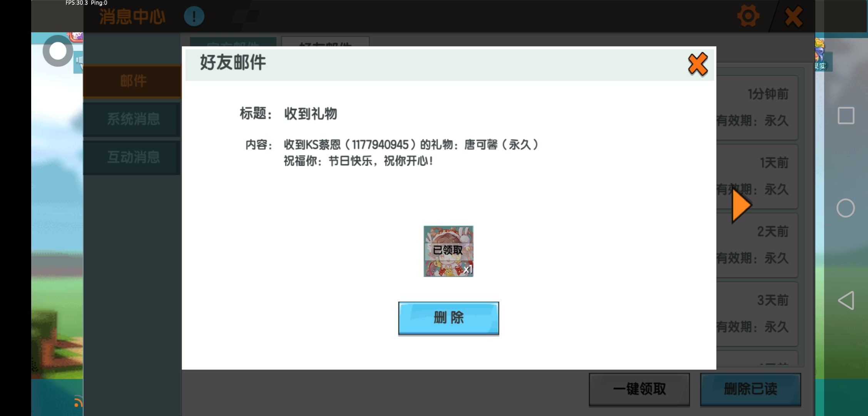
Task: Open the mail received 2天前
Action: [x=756, y=245]
